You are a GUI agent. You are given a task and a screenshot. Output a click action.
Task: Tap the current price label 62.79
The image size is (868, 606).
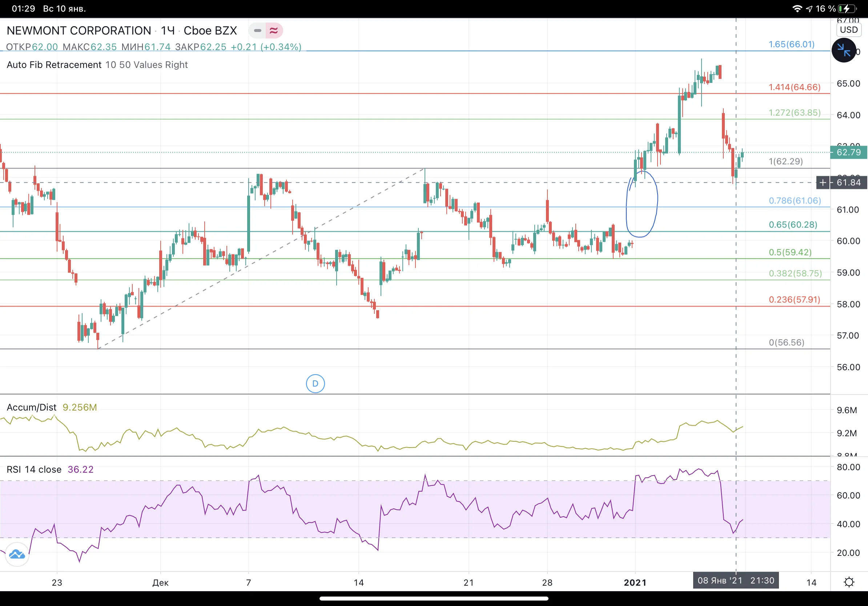pos(849,152)
